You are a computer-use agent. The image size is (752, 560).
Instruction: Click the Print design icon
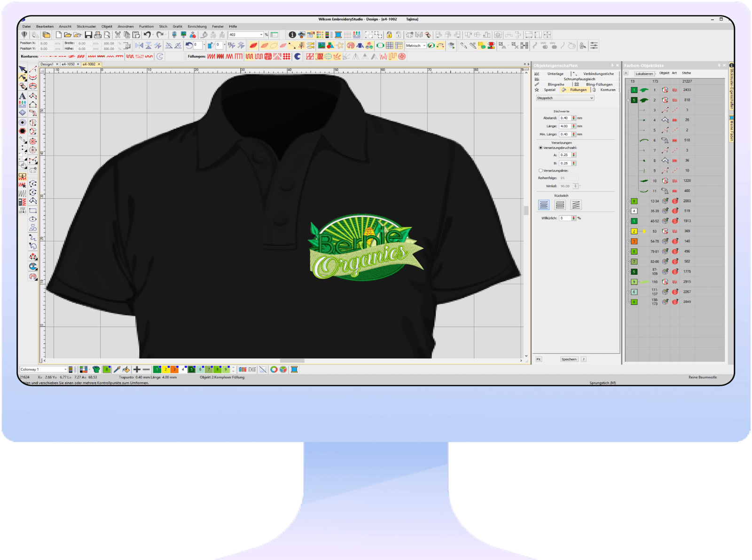[97, 35]
